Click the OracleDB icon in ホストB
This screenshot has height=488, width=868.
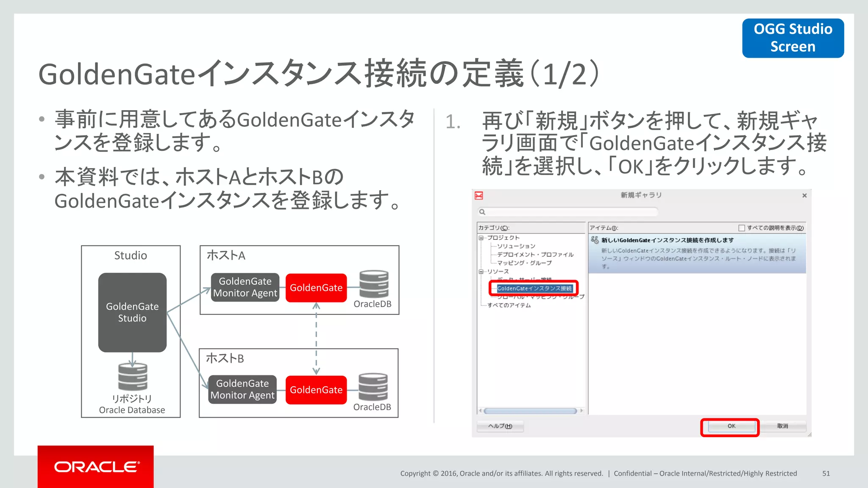pos(373,387)
